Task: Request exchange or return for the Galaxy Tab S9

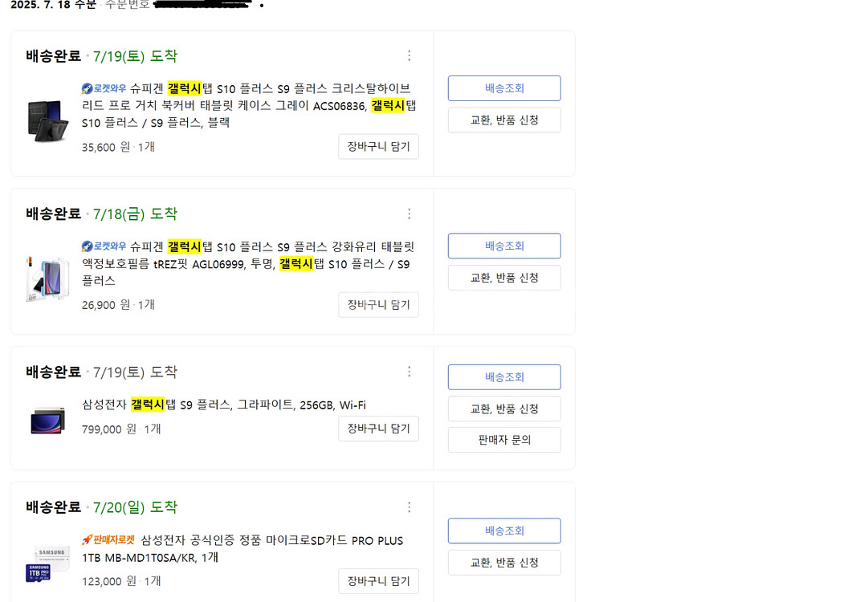Action: point(504,409)
